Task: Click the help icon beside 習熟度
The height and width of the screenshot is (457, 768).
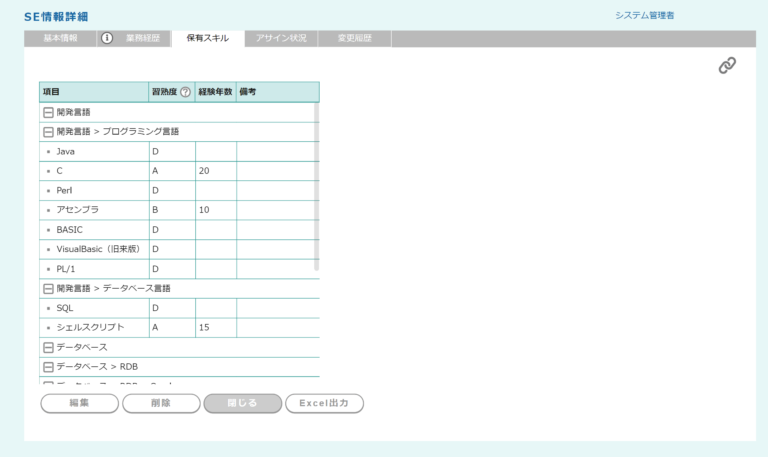Action: [x=185, y=92]
